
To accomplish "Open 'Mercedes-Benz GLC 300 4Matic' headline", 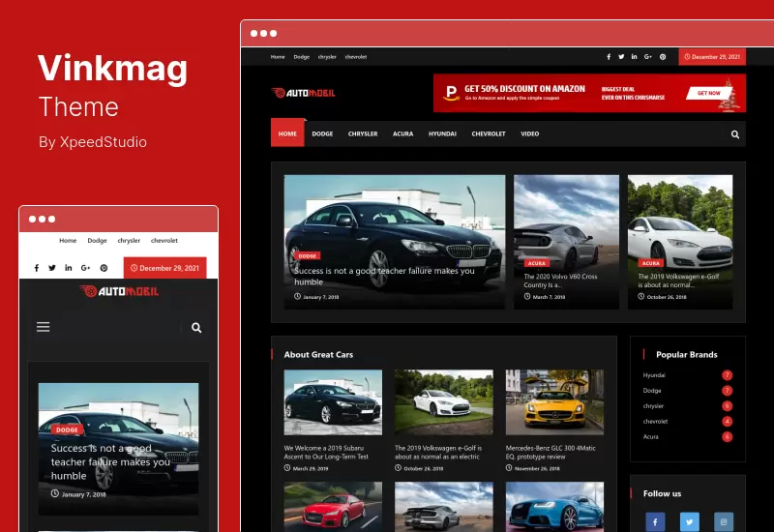I will click(x=551, y=452).
